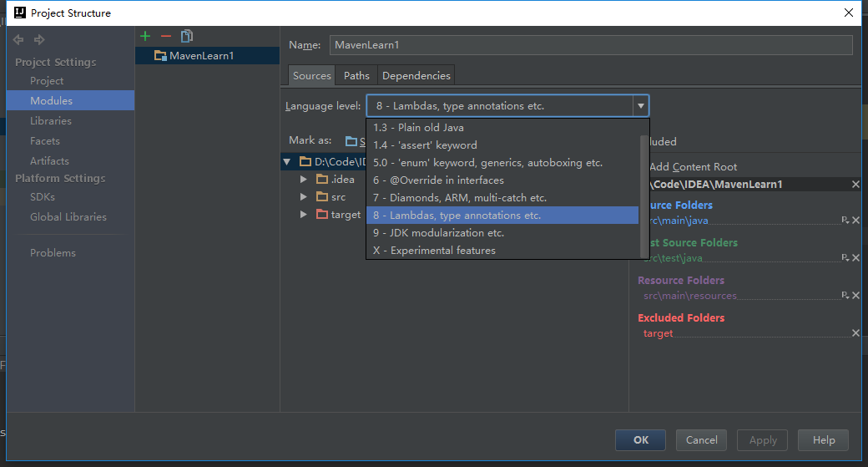Edit properties of src\main\java folder
868x467 pixels.
coord(845,220)
